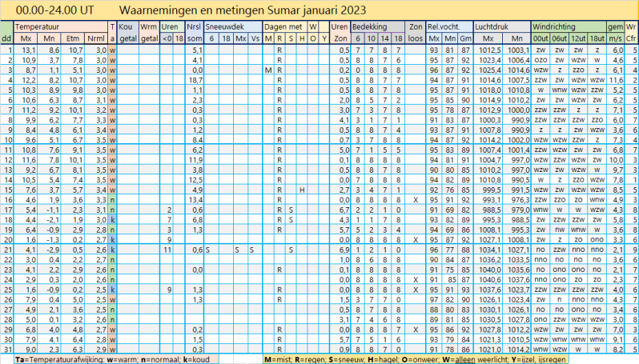Viewport: 639px width, 364px height.
Task: Click sunshine hours 6,9 on day 21
Action: pos(344,250)
